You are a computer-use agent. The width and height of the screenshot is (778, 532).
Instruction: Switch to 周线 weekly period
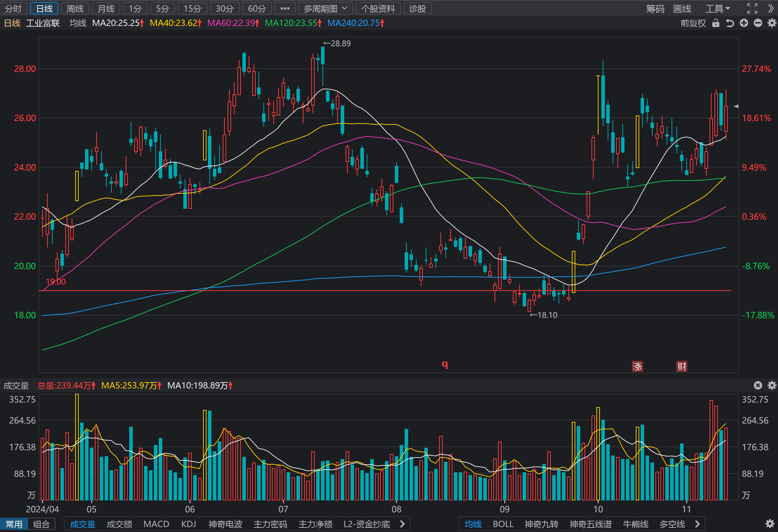point(75,8)
